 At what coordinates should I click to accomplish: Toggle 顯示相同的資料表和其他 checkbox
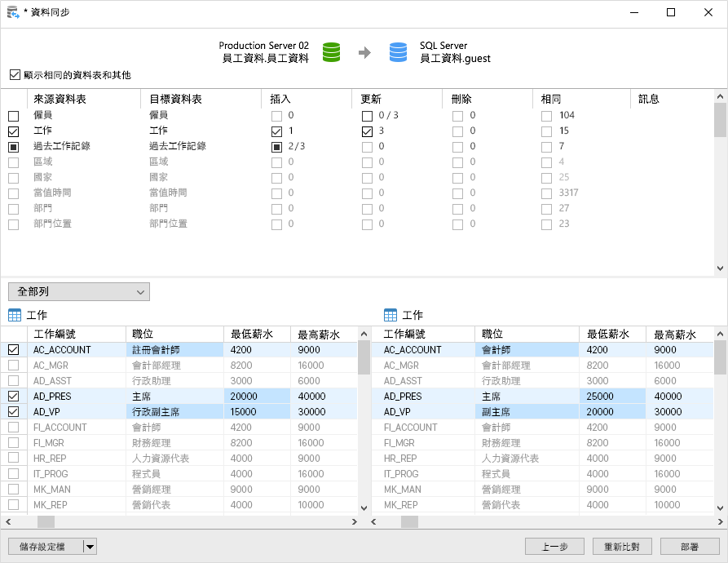coord(15,75)
